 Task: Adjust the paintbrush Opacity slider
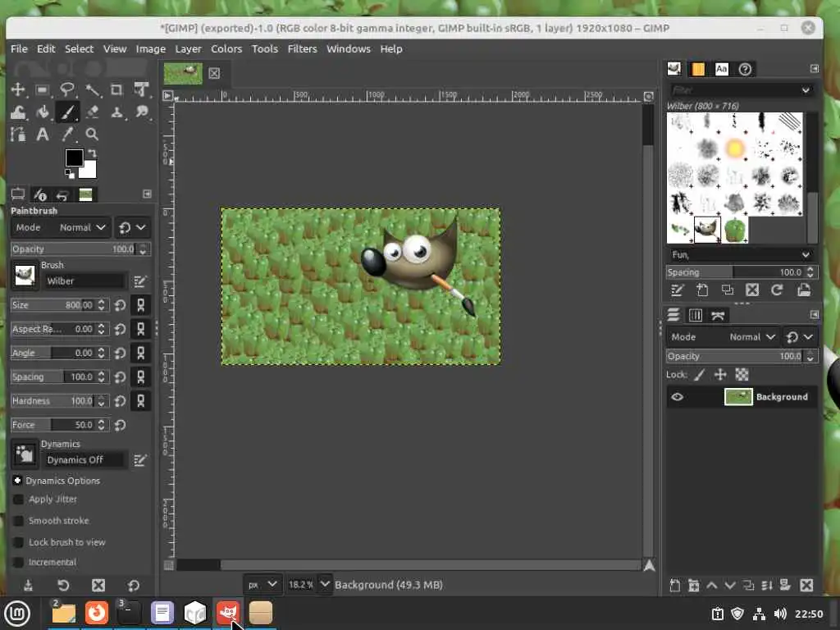pyautogui.click(x=80, y=249)
